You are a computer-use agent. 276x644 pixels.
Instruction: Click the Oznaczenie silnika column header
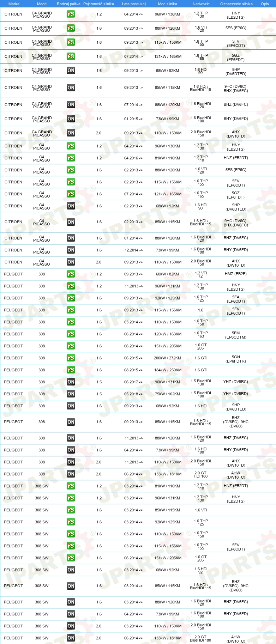coord(236,4)
